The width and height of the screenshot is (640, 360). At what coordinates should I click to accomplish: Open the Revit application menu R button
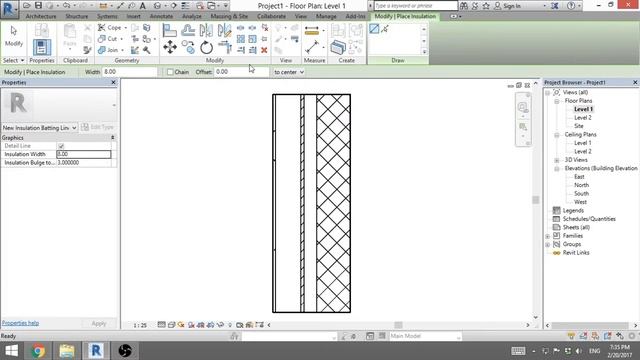tap(9, 9)
